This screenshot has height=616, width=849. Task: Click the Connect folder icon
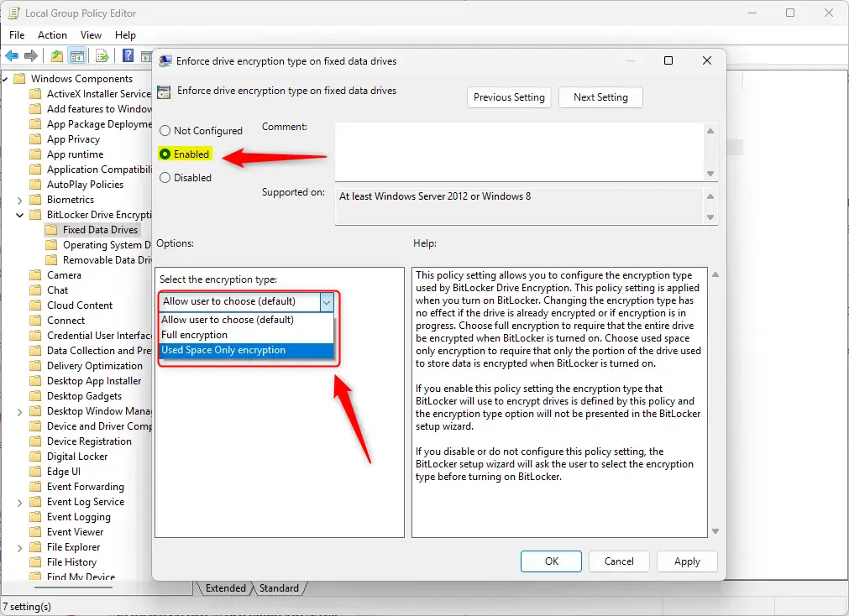tap(35, 321)
